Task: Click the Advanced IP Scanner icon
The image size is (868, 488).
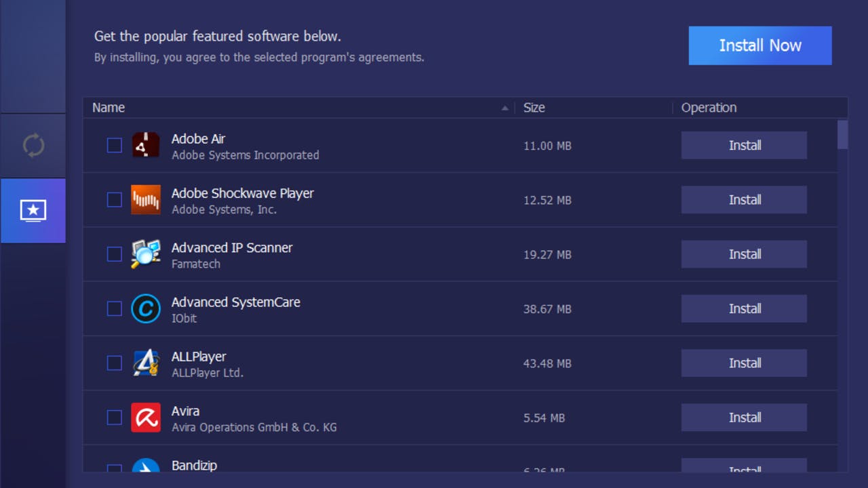Action: point(145,254)
